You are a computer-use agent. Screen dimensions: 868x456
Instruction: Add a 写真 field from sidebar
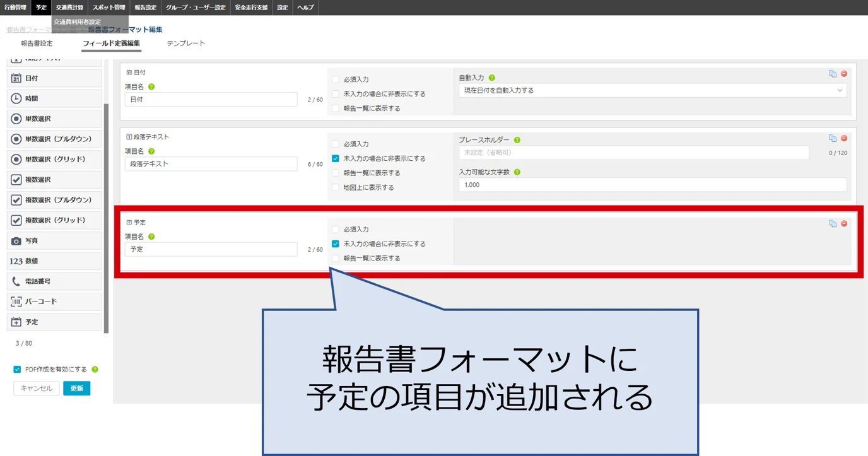54,240
